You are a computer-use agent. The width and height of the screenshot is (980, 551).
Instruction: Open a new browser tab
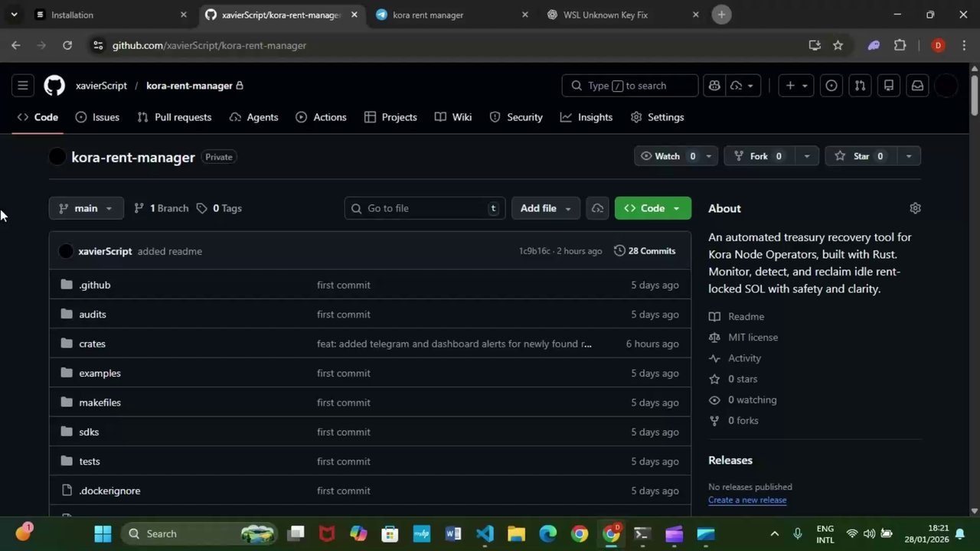721,15
